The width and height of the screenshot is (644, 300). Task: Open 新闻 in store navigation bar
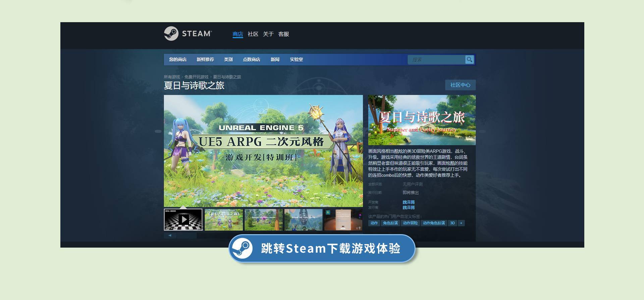[275, 59]
